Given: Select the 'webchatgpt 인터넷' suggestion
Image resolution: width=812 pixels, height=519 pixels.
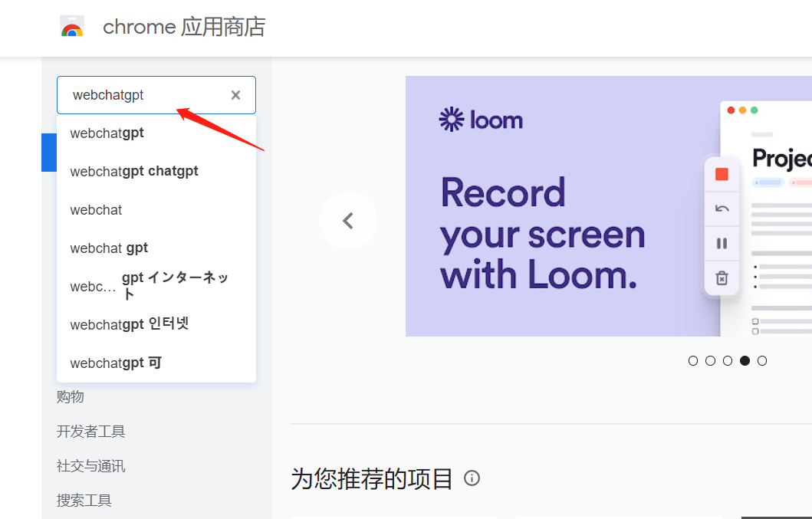Looking at the screenshot, I should 156,325.
